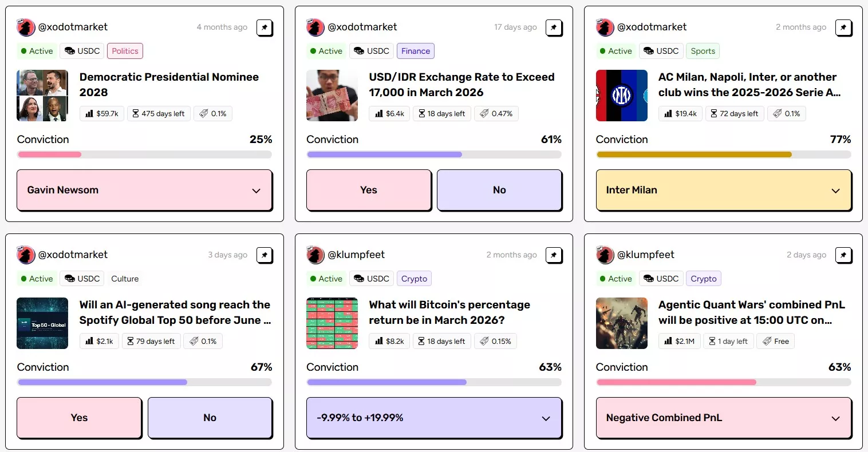
Task: Click the Bitcoin market thumbnail image
Action: [x=332, y=323]
